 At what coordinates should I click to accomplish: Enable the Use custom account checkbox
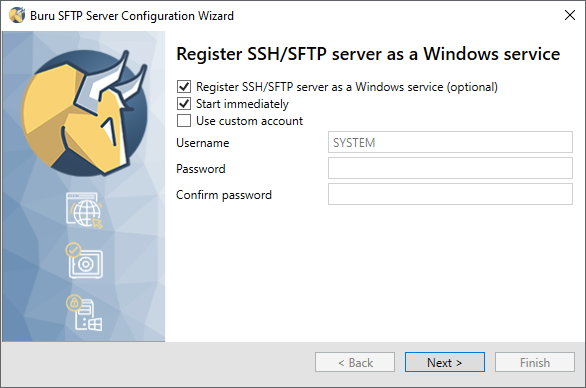click(x=184, y=121)
